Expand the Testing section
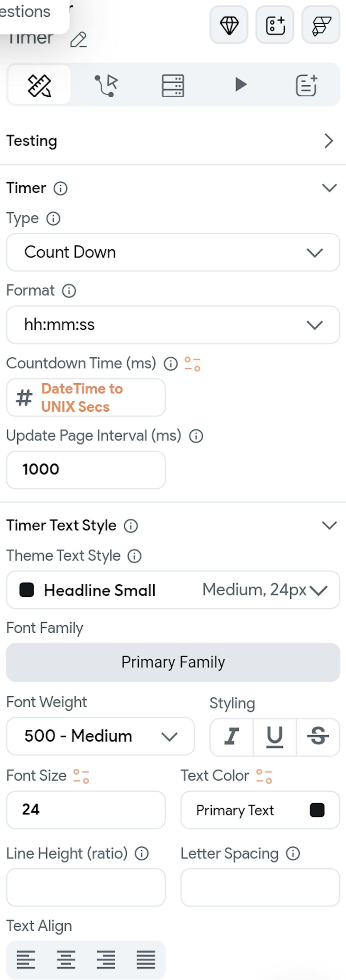 click(x=329, y=141)
